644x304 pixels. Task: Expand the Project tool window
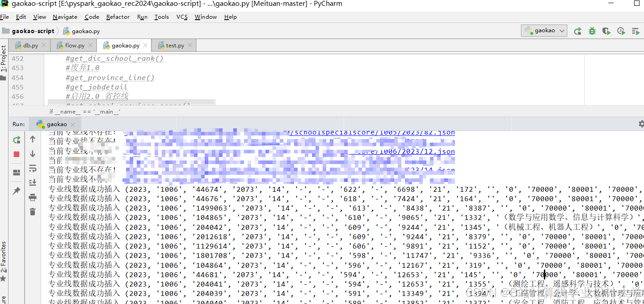[4, 59]
